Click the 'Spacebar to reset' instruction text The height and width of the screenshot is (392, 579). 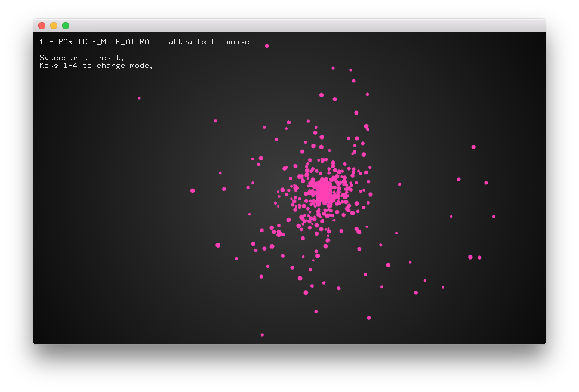pos(82,58)
